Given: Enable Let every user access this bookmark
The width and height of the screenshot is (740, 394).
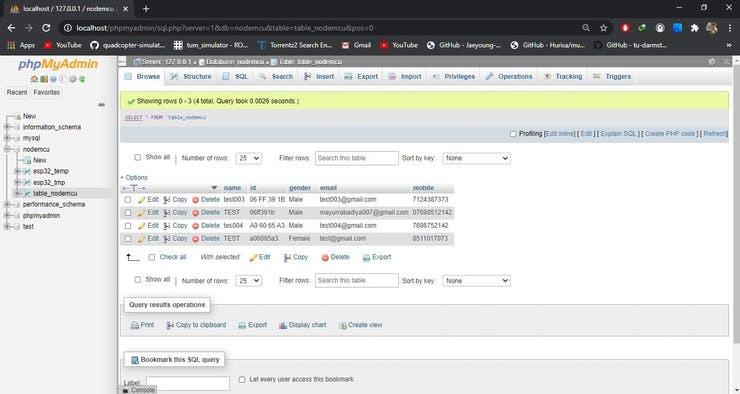Looking at the screenshot, I should [x=242, y=379].
